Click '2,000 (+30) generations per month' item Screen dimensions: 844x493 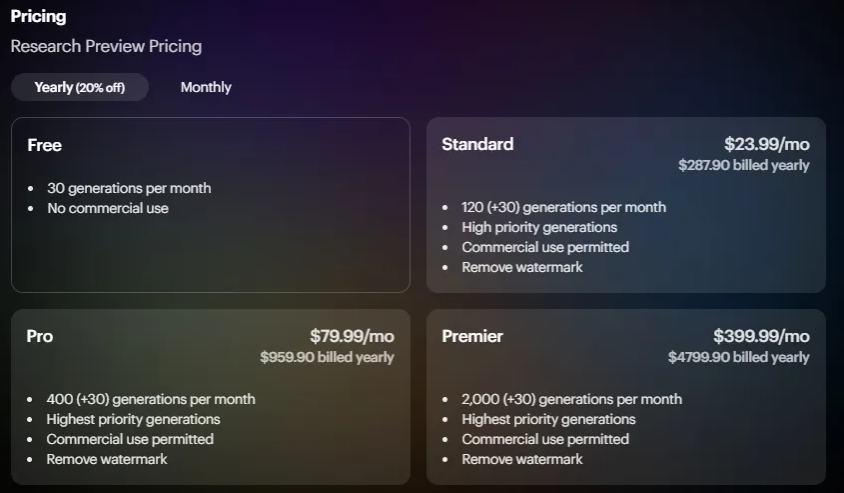point(572,399)
